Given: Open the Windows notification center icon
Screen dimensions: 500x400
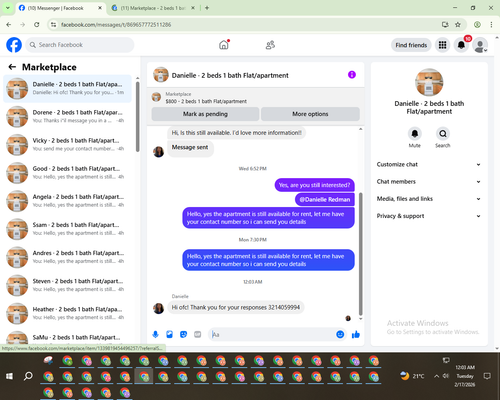Looking at the screenshot, I should point(487,376).
